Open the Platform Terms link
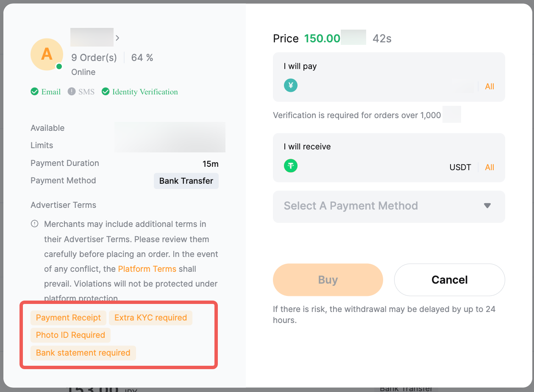The width and height of the screenshot is (534, 392). point(147,269)
